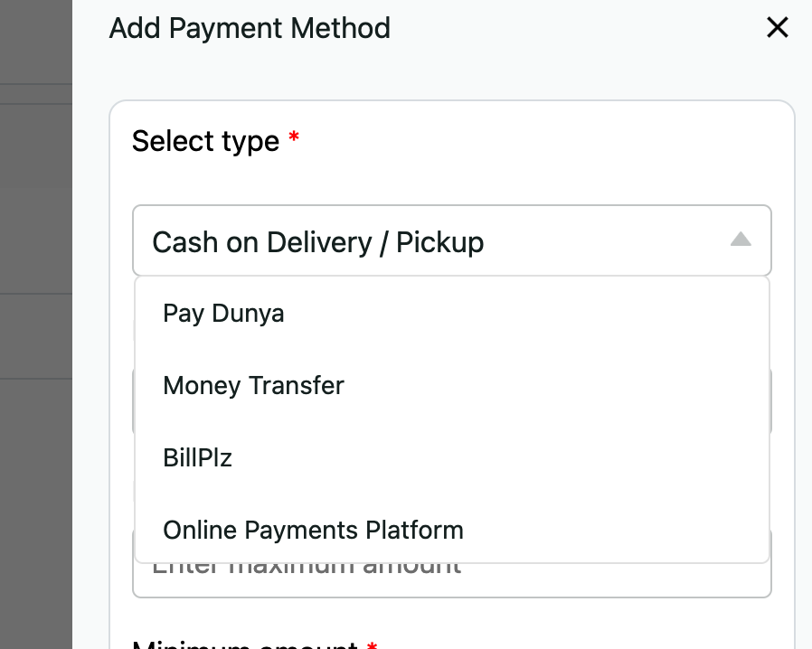812x649 pixels.
Task: Click the Add Payment Method heading
Action: [250, 28]
